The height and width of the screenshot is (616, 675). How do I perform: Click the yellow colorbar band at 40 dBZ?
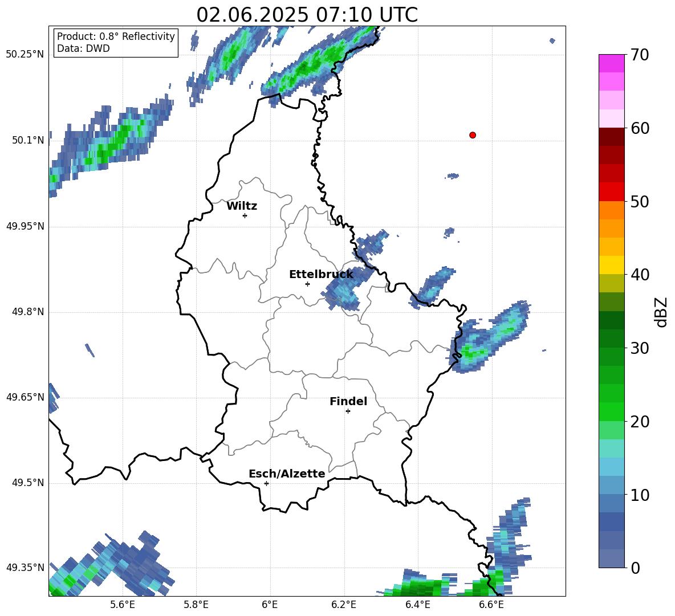[611, 265]
